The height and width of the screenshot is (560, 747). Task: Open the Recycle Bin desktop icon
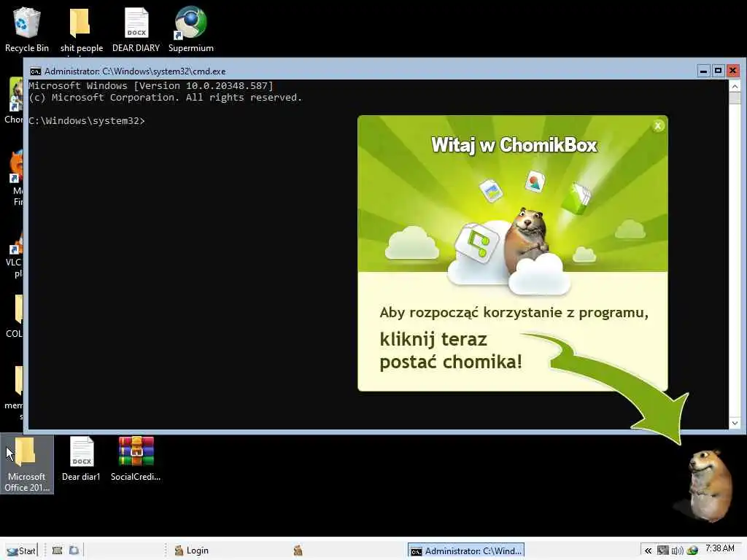click(27, 29)
